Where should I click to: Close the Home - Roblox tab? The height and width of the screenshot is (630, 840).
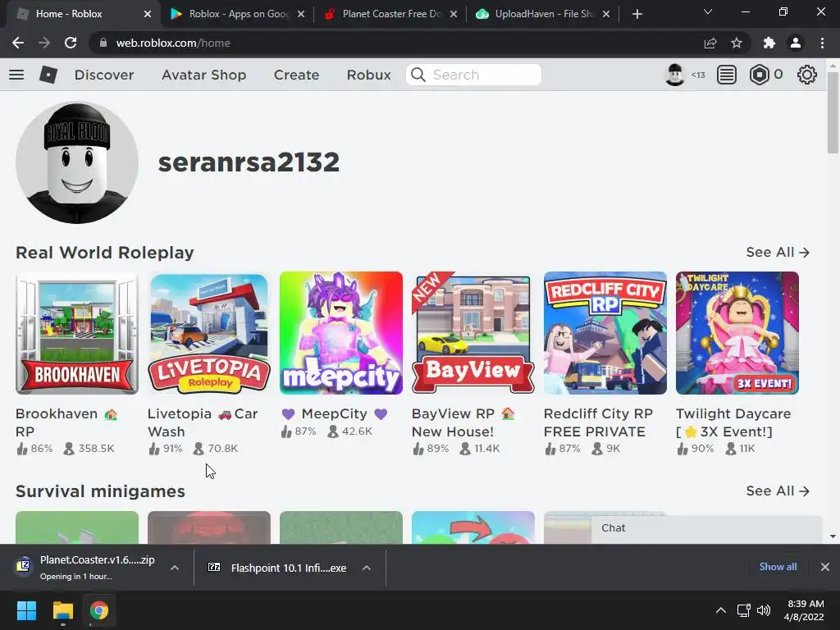tap(148, 14)
